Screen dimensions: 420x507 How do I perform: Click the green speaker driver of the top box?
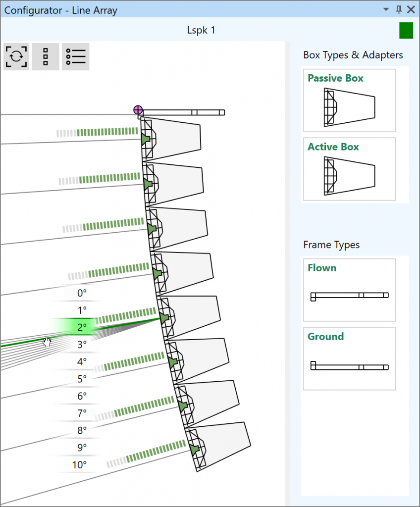145,139
